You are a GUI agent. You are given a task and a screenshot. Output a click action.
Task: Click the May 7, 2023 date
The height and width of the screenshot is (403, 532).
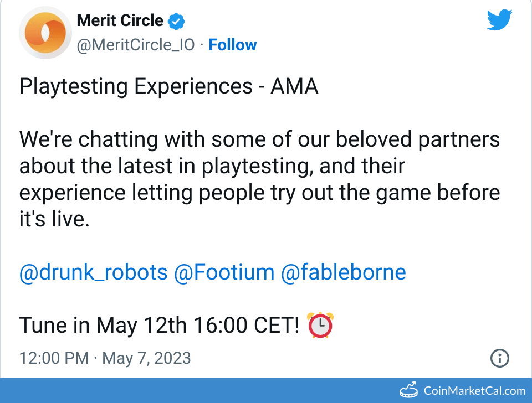146,358
